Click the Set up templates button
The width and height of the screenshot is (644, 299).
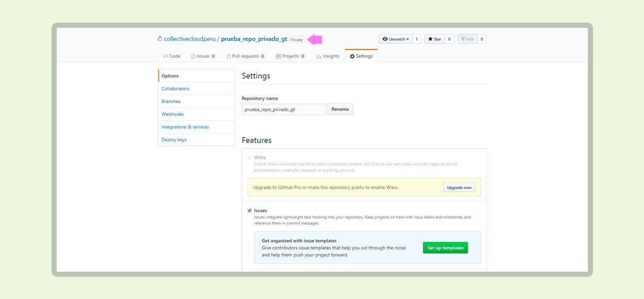[445, 247]
